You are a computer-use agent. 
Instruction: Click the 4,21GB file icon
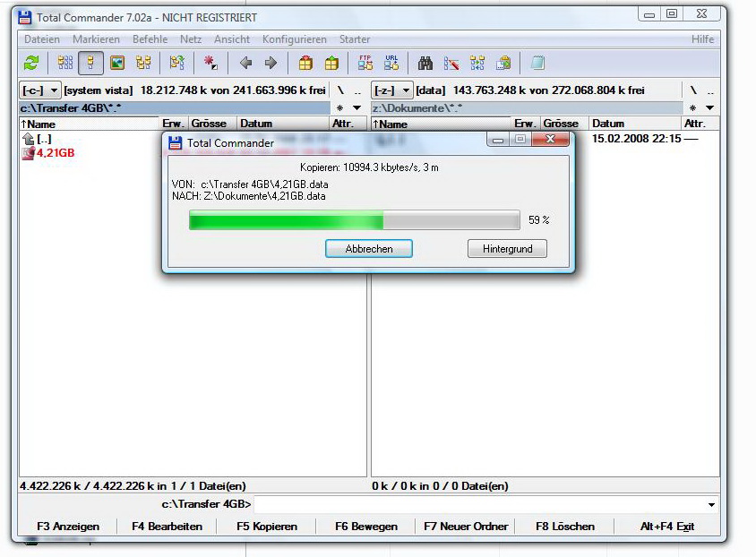click(x=28, y=153)
